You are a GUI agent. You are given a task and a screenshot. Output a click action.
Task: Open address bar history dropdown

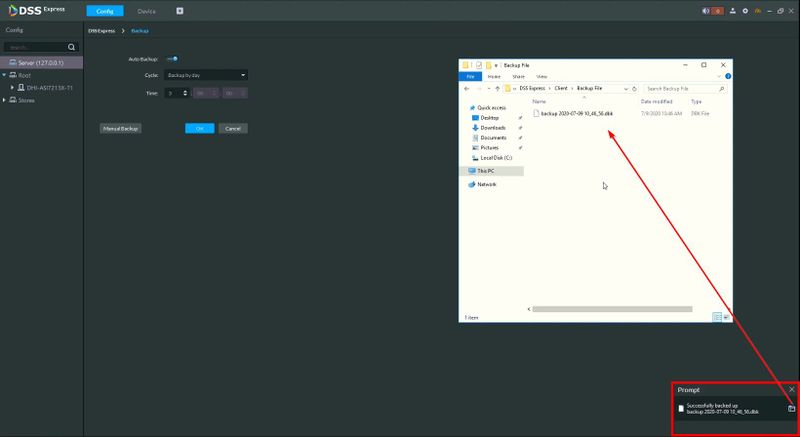(626, 89)
